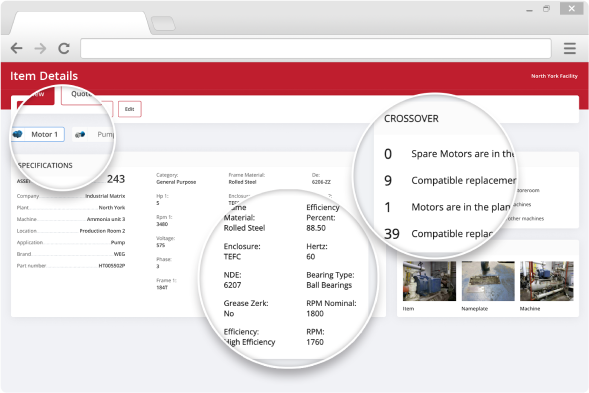Click the pump icon beside Pump tab
589x393 pixels.
(x=80, y=135)
